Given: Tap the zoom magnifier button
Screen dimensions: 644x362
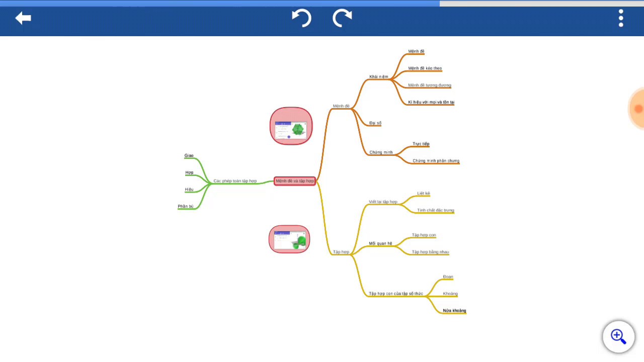Looking at the screenshot, I should 618,336.
